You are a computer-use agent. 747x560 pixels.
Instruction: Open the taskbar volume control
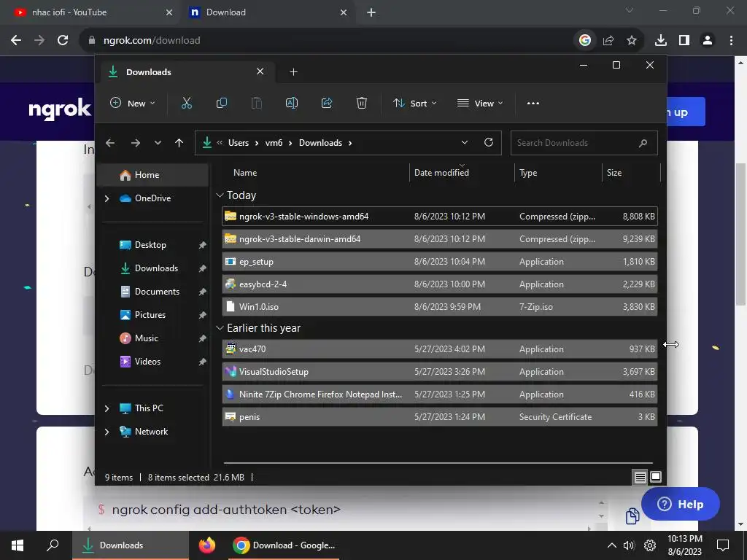point(629,545)
